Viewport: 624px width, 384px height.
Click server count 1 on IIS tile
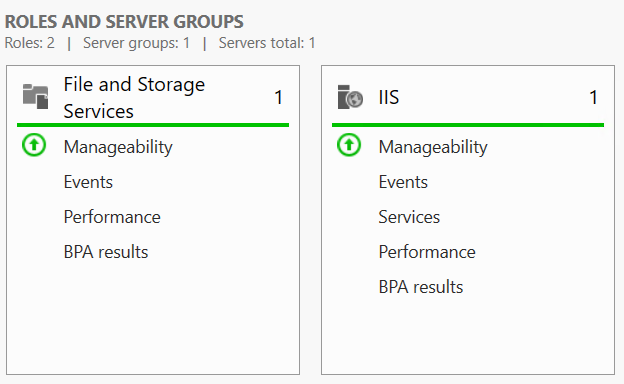tap(593, 97)
